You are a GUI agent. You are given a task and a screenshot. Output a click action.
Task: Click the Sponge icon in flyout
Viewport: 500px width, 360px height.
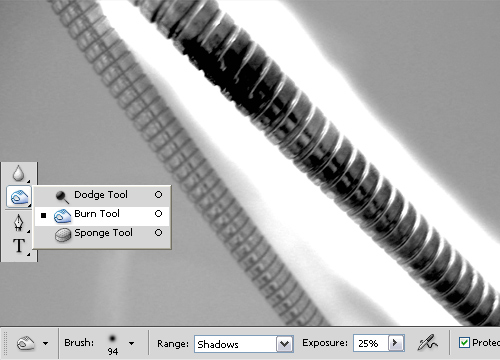click(x=63, y=235)
